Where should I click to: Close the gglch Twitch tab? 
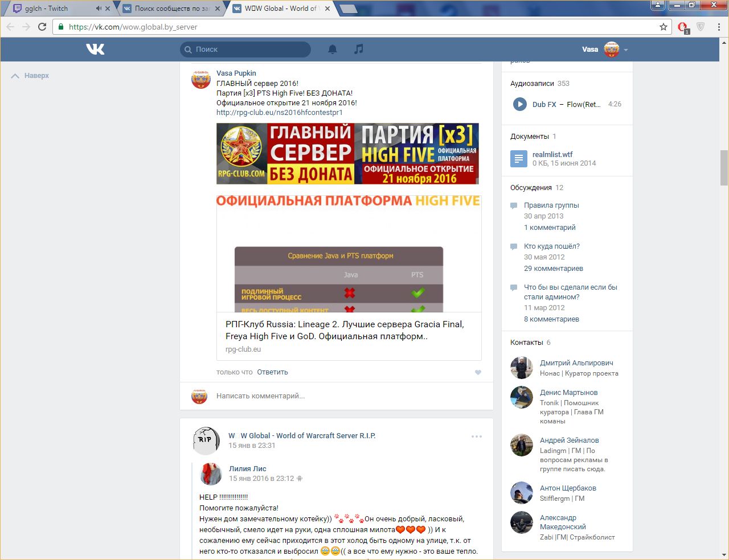click(x=108, y=9)
